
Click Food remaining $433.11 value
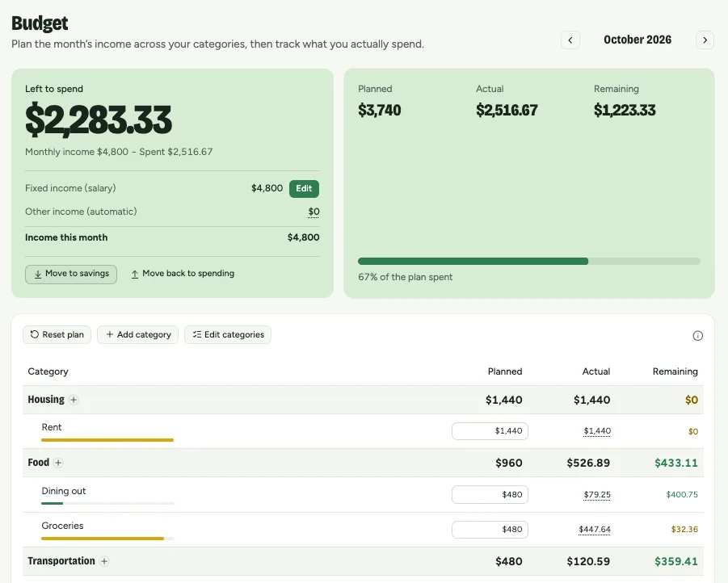pyautogui.click(x=676, y=463)
